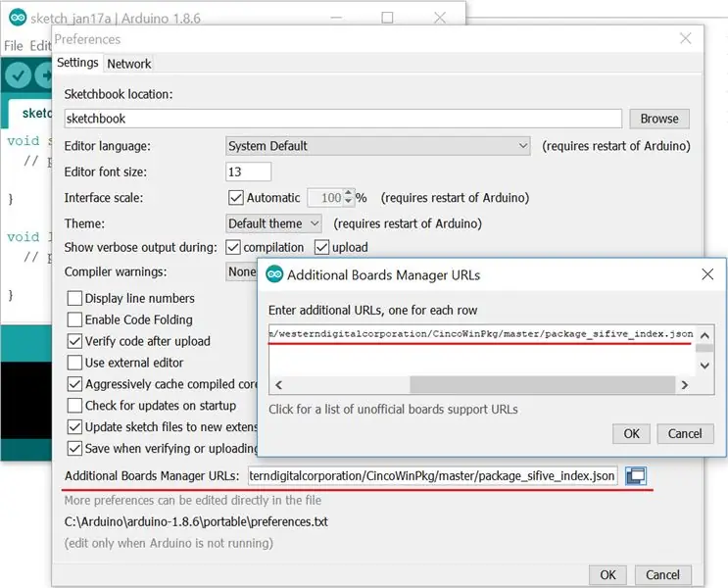
Task: Click the Upload arrow icon in Arduino toolbar
Action: coord(44,75)
